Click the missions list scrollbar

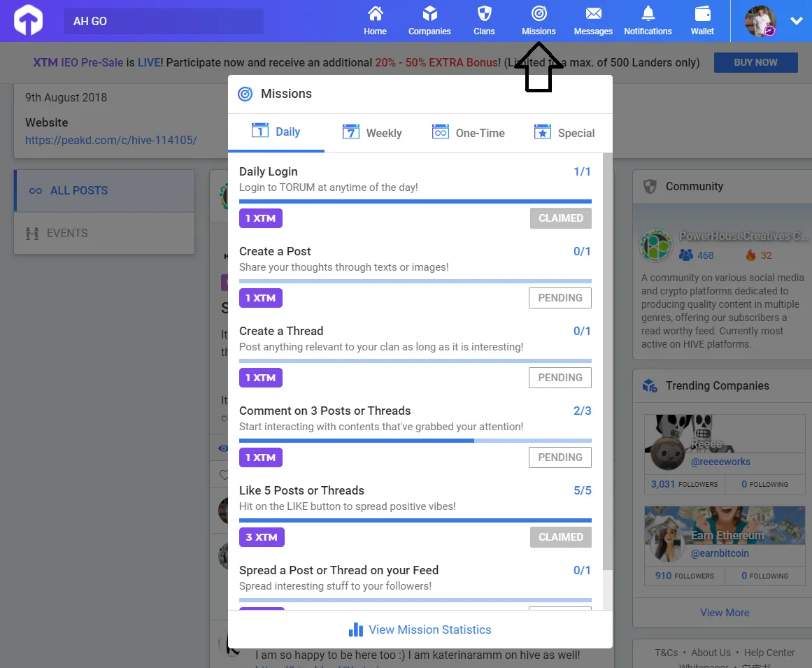pyautogui.click(x=608, y=362)
